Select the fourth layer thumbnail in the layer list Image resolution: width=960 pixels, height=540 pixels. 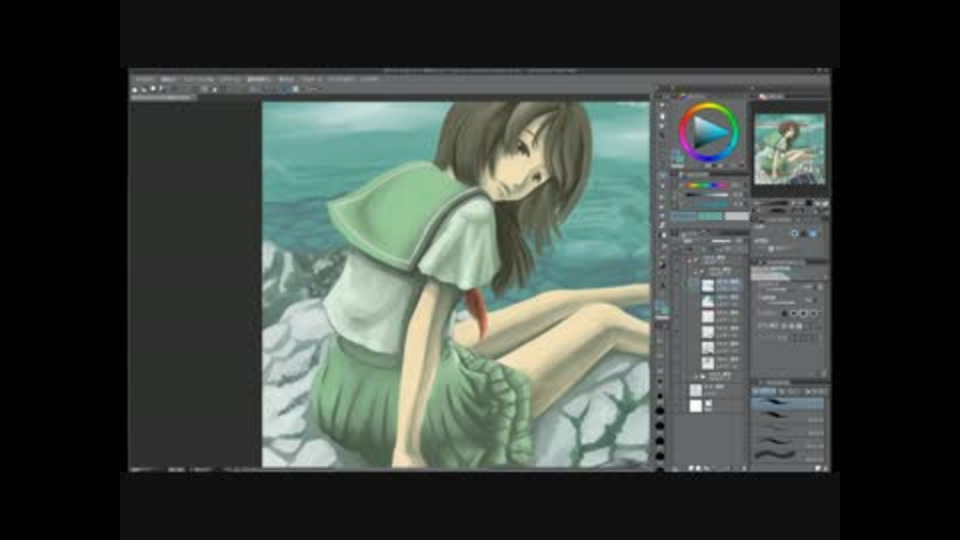[708, 332]
